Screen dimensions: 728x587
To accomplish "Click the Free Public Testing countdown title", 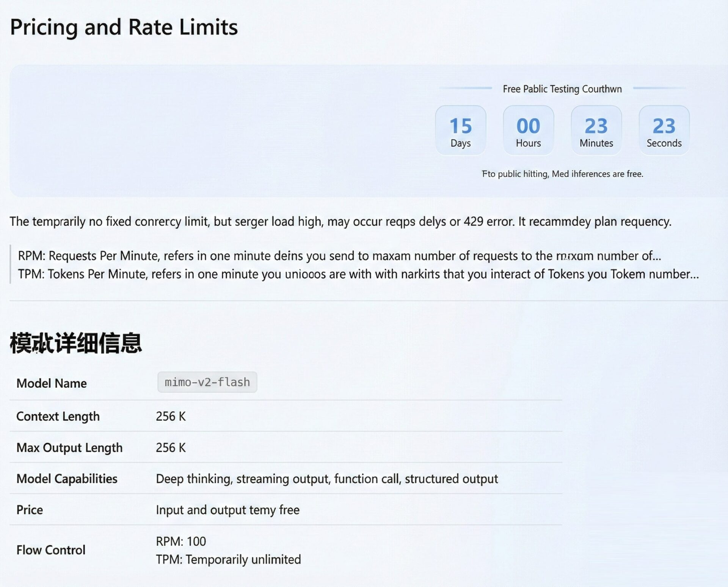I will [x=562, y=89].
